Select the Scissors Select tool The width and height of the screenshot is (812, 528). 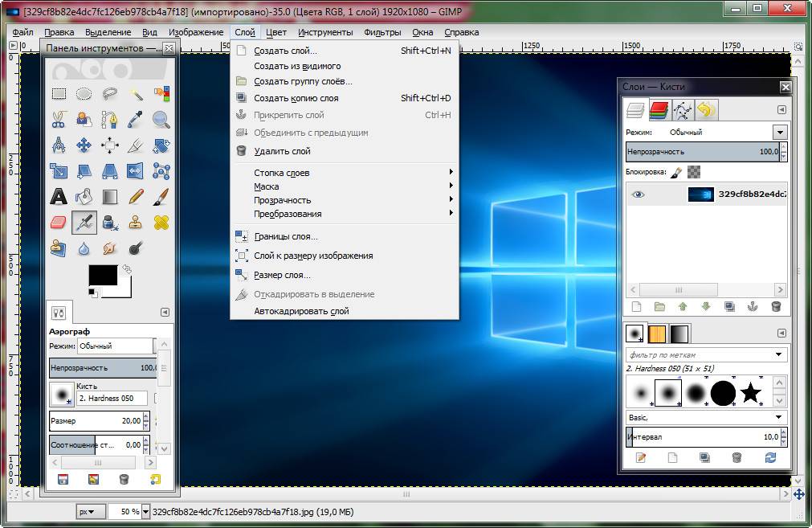[59, 120]
